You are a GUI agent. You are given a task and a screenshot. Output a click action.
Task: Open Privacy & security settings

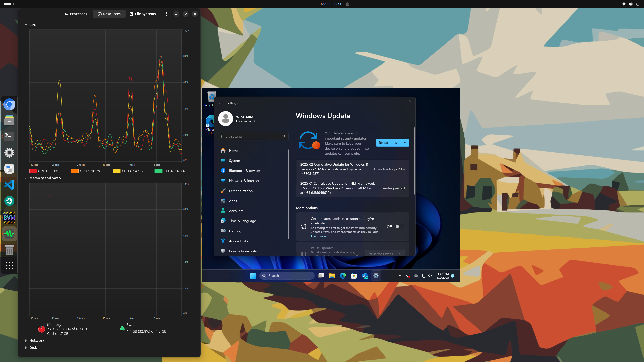tap(253, 251)
